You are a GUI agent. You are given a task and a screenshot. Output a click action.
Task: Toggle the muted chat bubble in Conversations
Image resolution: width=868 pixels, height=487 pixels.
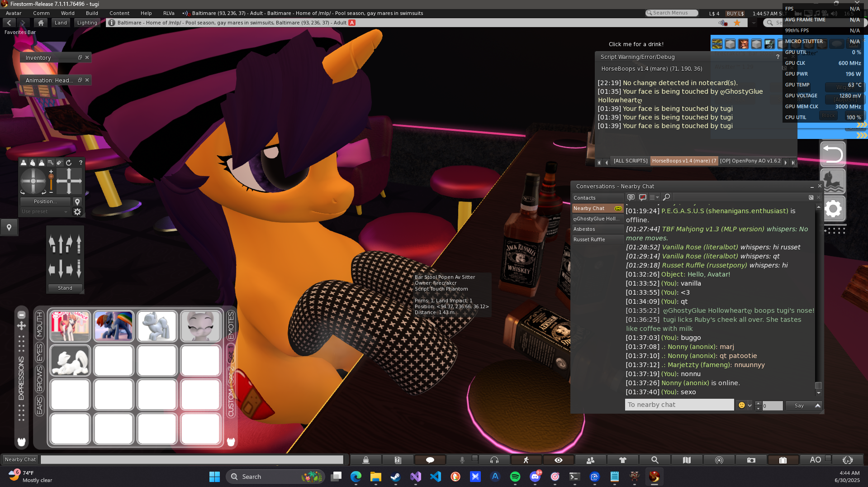pos(643,197)
